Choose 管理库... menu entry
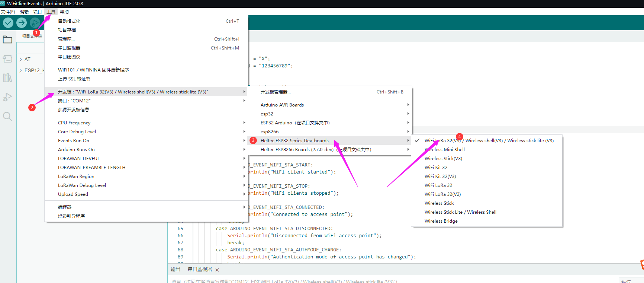 146,39
